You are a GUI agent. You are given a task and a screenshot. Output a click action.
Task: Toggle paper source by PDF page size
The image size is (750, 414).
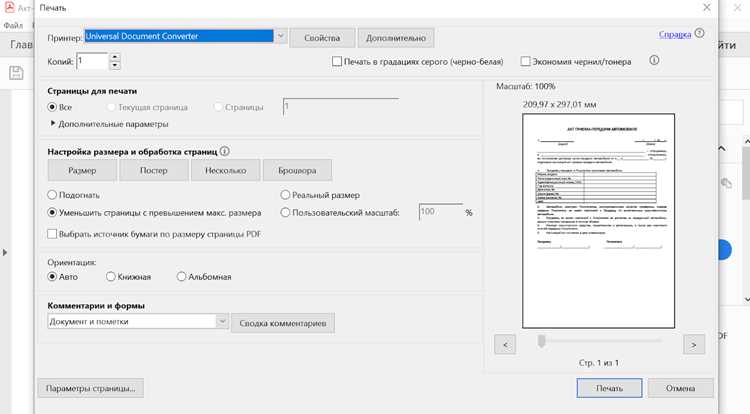(52, 234)
